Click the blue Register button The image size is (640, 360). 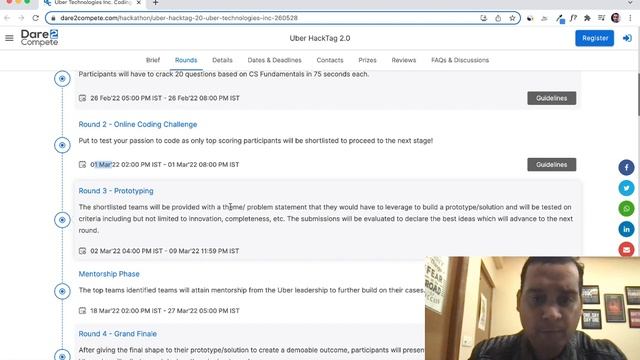click(x=595, y=38)
